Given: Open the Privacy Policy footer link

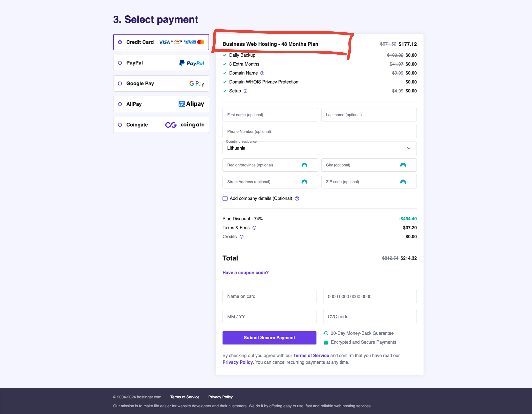Looking at the screenshot, I should pyautogui.click(x=220, y=397).
